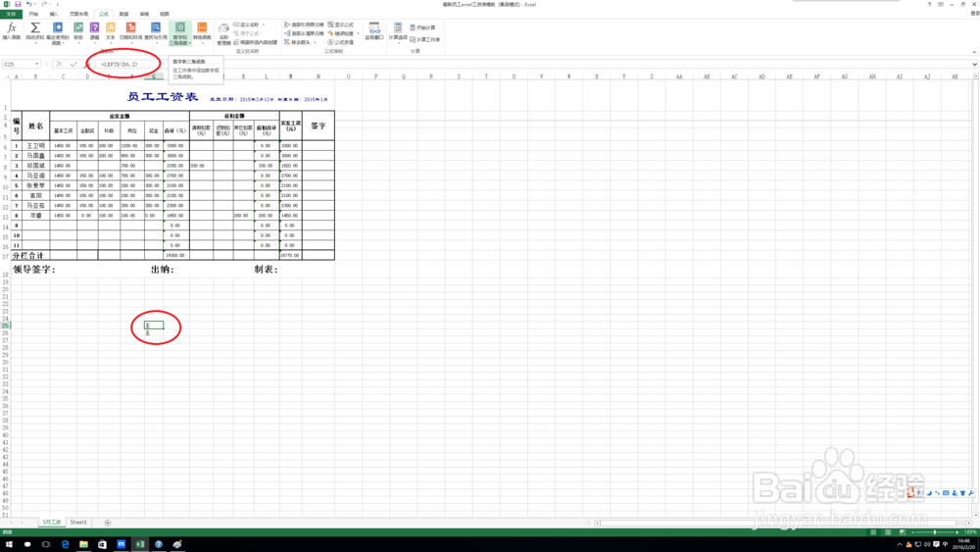Click cell with name 马国鑫

pyautogui.click(x=35, y=156)
